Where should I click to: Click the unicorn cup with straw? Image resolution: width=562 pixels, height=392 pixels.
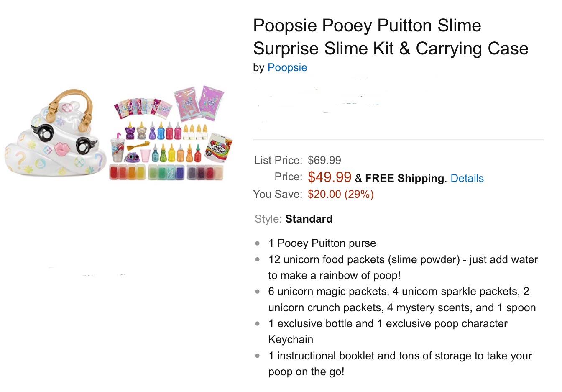click(x=117, y=149)
